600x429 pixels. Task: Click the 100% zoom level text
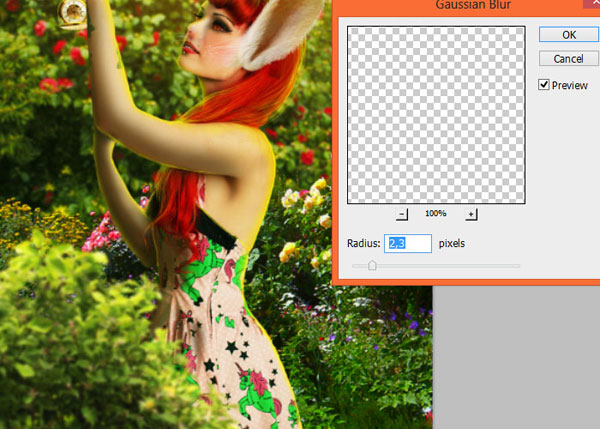click(436, 213)
